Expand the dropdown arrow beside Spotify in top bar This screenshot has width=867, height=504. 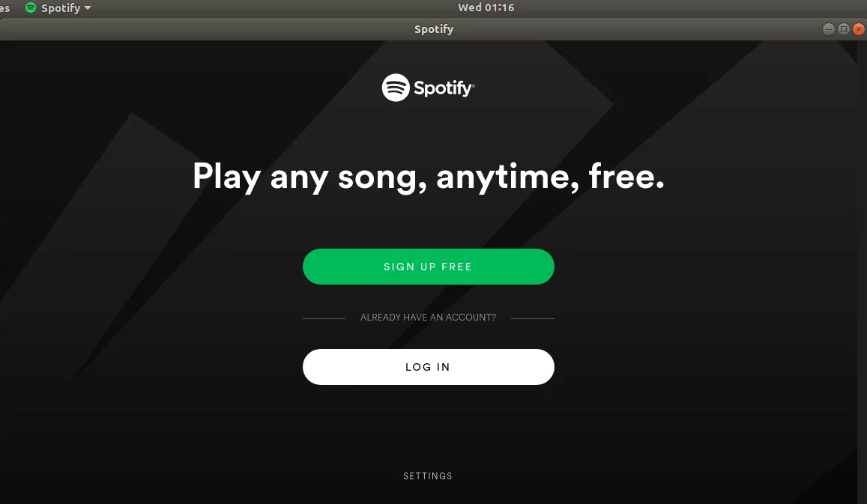(88, 7)
